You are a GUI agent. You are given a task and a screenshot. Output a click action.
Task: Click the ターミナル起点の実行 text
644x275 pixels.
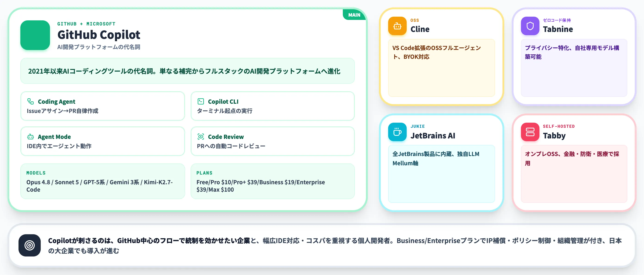point(225,111)
